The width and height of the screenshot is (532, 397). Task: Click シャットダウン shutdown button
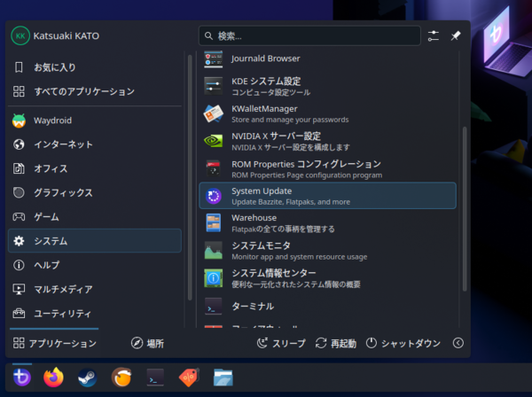click(x=403, y=343)
